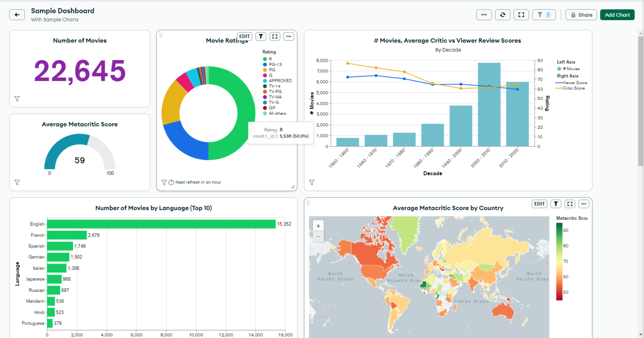
Task: Enter fullscreen mode for the dashboard
Action: (521, 14)
